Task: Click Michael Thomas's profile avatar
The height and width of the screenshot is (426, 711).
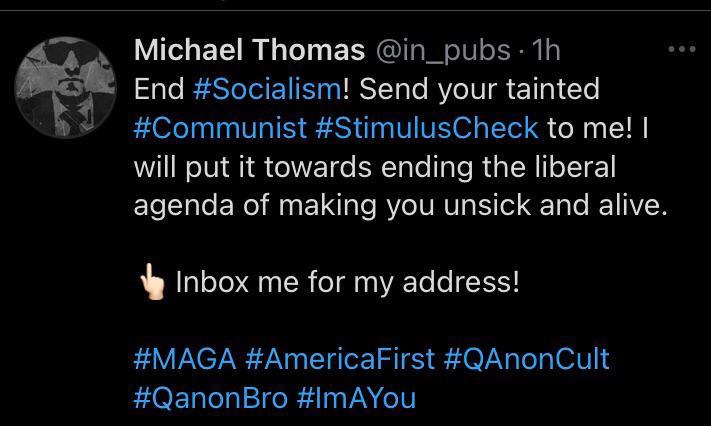Action: [62, 84]
